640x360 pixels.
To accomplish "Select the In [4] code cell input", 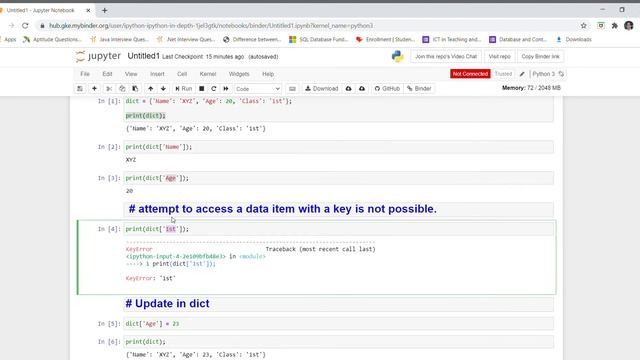I will click(339, 229).
